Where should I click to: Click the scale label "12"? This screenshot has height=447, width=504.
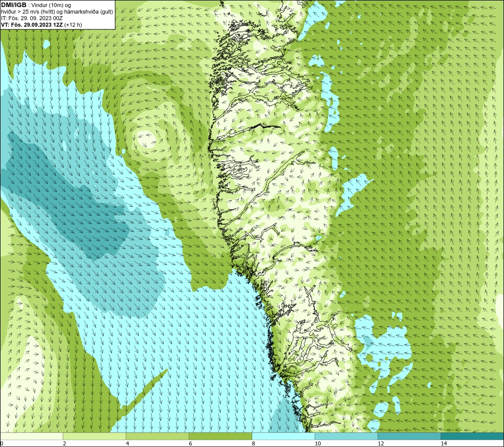381,444
